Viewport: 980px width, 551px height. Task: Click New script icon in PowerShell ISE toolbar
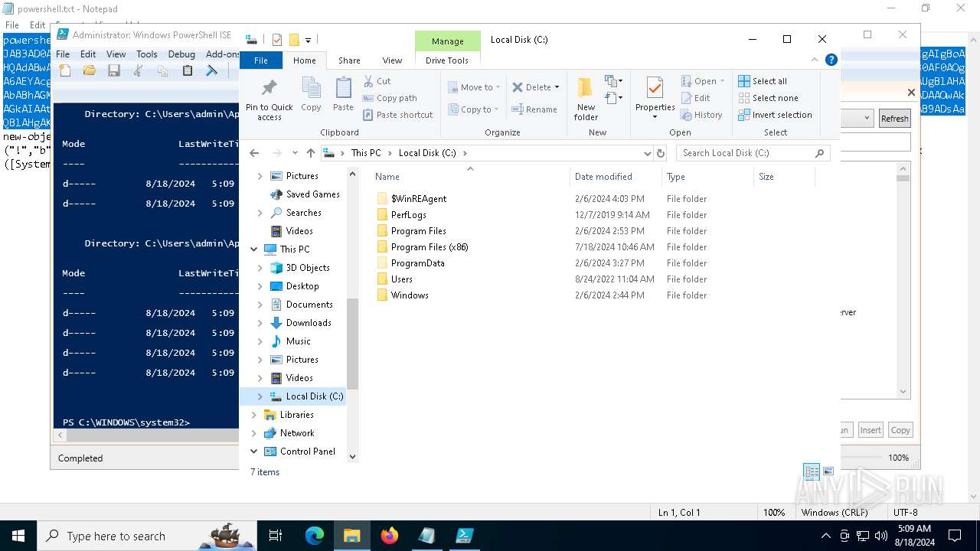[65, 70]
